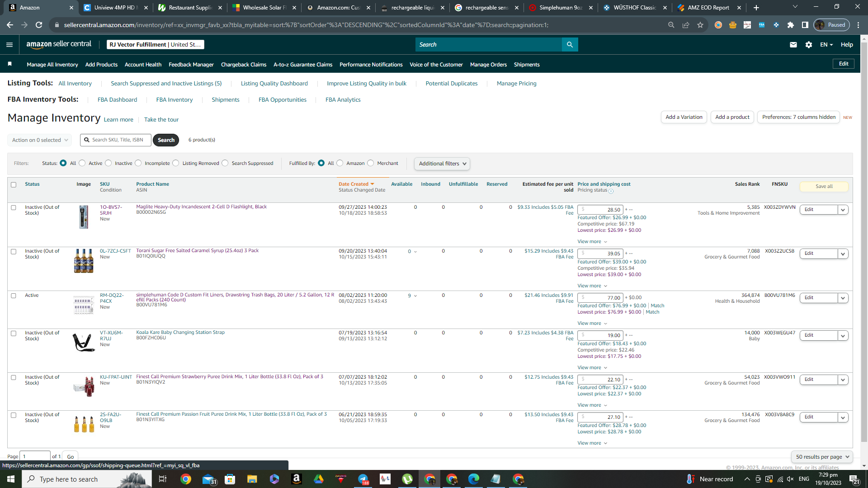Open Edit dropdown arrow for simplehuman Liners row
The image size is (868, 488).
843,298
